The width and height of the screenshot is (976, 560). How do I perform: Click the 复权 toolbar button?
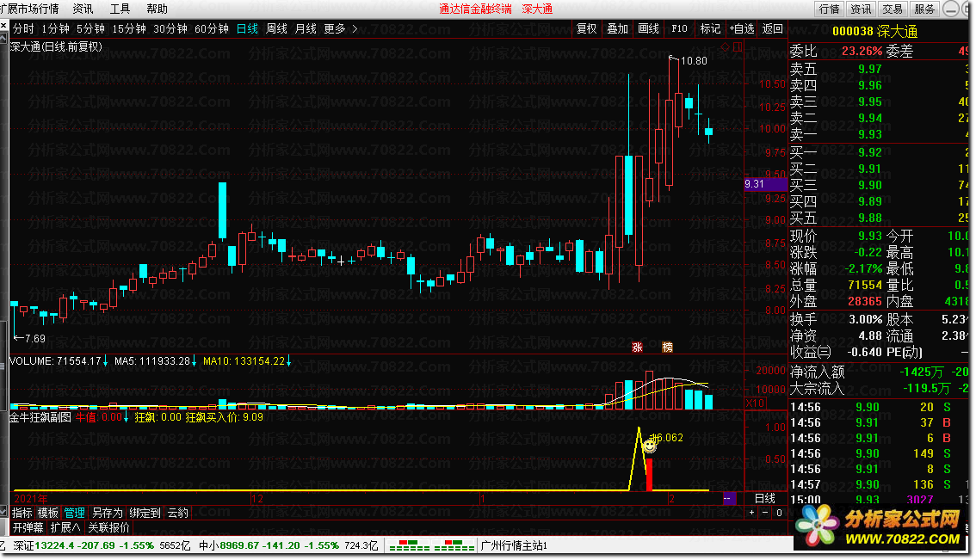[586, 28]
